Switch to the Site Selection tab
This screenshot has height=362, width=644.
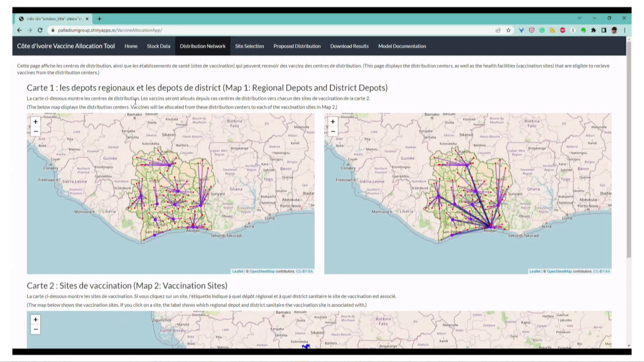(250, 46)
